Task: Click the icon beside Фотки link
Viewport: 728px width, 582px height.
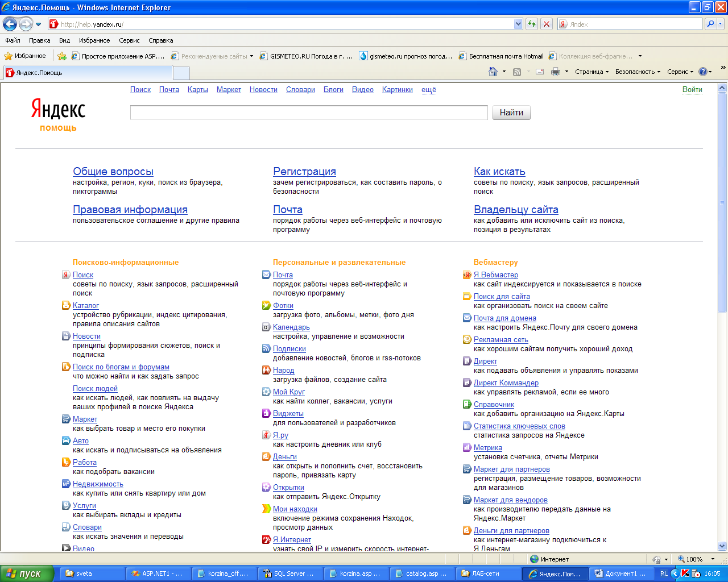Action: (266, 305)
